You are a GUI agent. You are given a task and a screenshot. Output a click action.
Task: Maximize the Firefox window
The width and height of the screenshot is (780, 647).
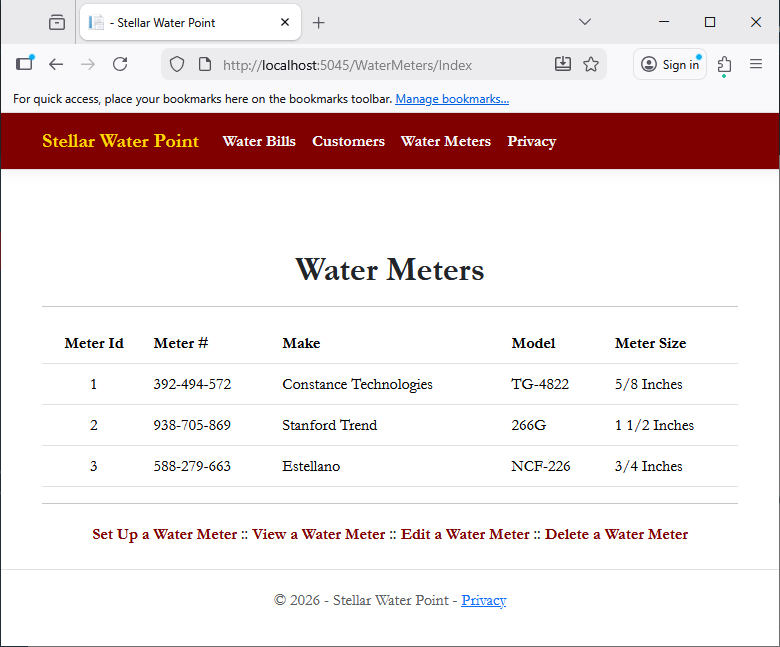point(710,22)
